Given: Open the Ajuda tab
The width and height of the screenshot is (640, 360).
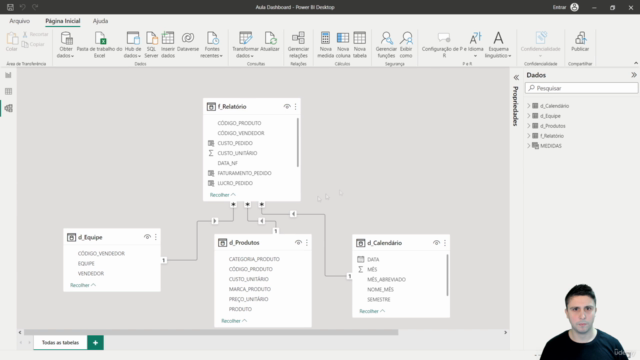Looking at the screenshot, I should pos(100,21).
